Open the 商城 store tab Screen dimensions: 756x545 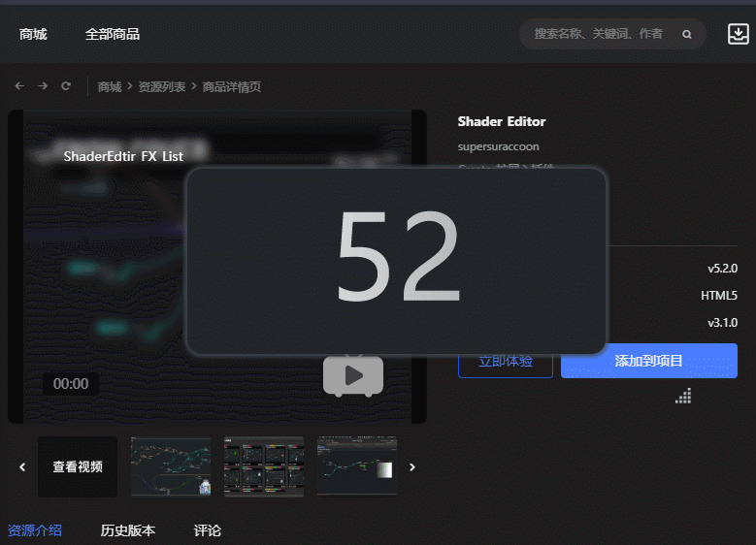pyautogui.click(x=33, y=34)
